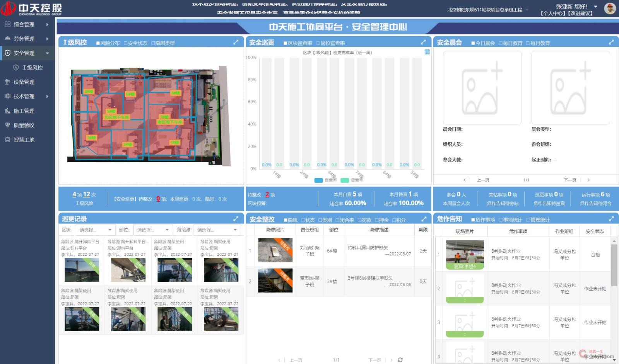Switch to the 每日教育 tab in 安全晨会
619x364 pixels.
[511, 43]
